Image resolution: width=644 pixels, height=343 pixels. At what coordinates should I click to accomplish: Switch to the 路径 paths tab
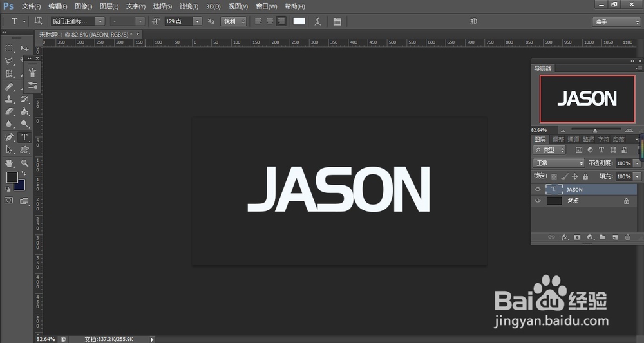(x=588, y=140)
